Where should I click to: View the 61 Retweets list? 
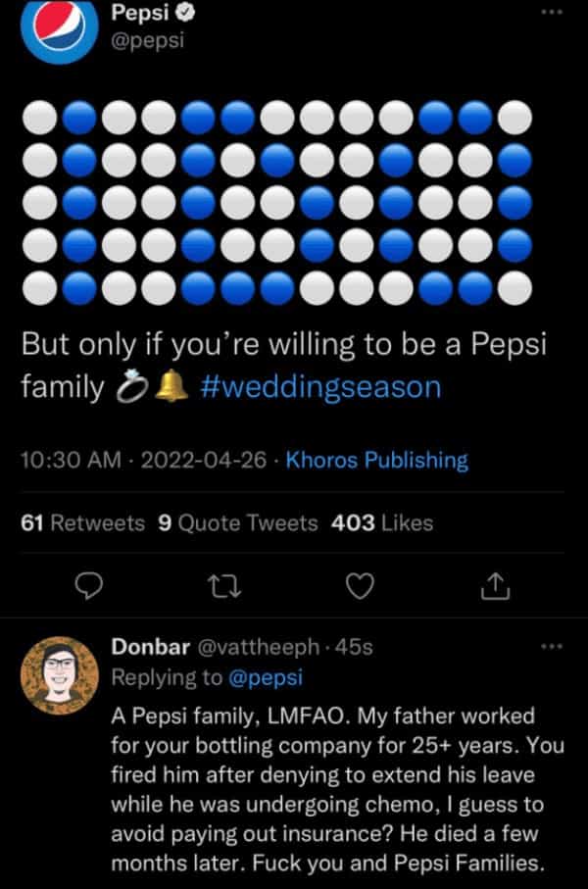pos(82,522)
